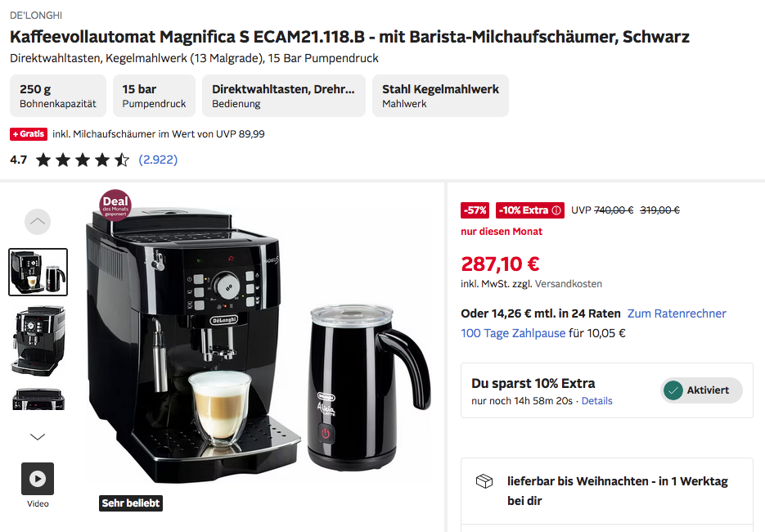Open the 2.922 reviews link
765x532 pixels.
[x=158, y=160]
